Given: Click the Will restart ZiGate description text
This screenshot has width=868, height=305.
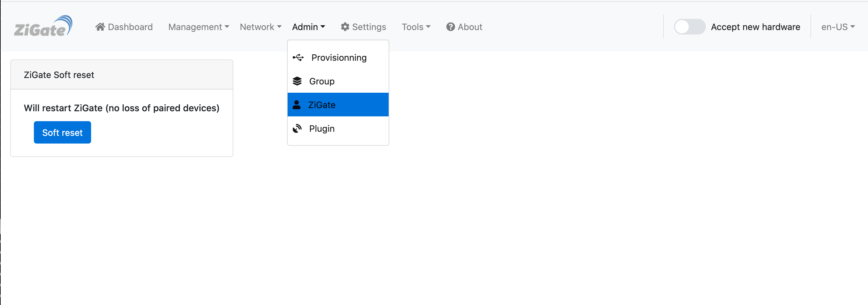Looking at the screenshot, I should point(121,108).
